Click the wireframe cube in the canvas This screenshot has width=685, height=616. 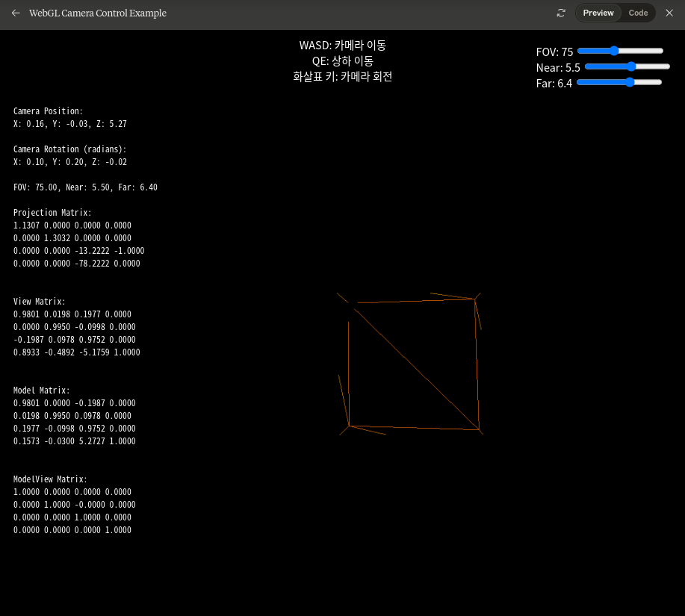click(411, 364)
